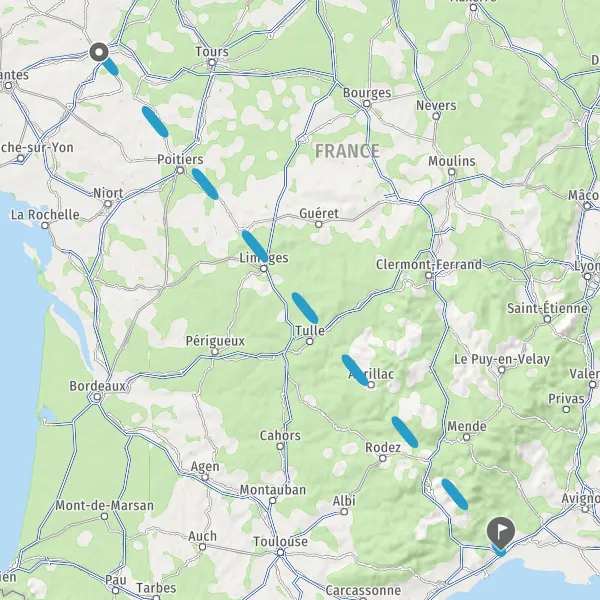Click the Tours city marker
The height and width of the screenshot is (600, 600).
pos(212,62)
